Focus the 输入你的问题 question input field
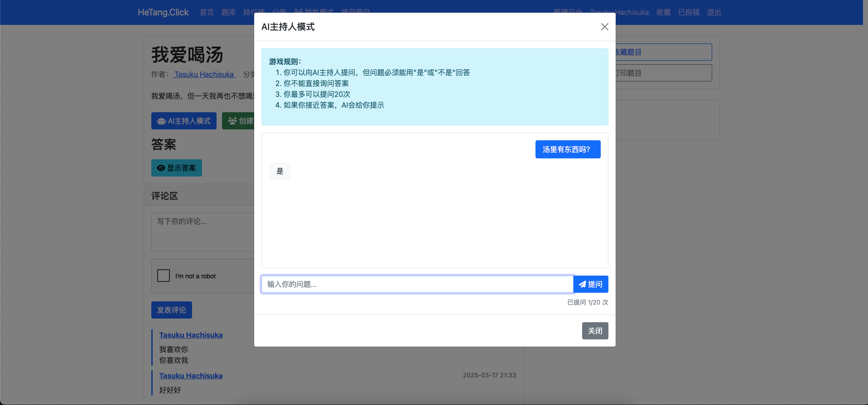868x405 pixels. coord(417,285)
